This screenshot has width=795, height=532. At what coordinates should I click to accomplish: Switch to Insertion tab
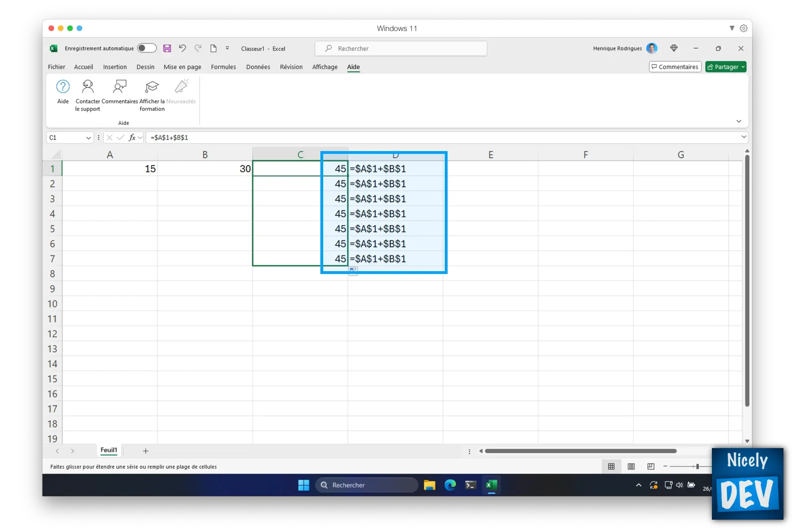pos(115,67)
